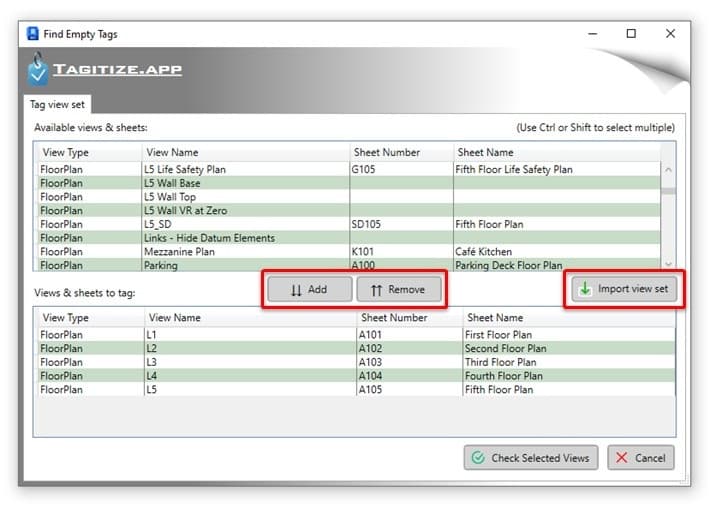Select the L5_SD view row
The height and width of the screenshot is (510, 712).
[348, 224]
